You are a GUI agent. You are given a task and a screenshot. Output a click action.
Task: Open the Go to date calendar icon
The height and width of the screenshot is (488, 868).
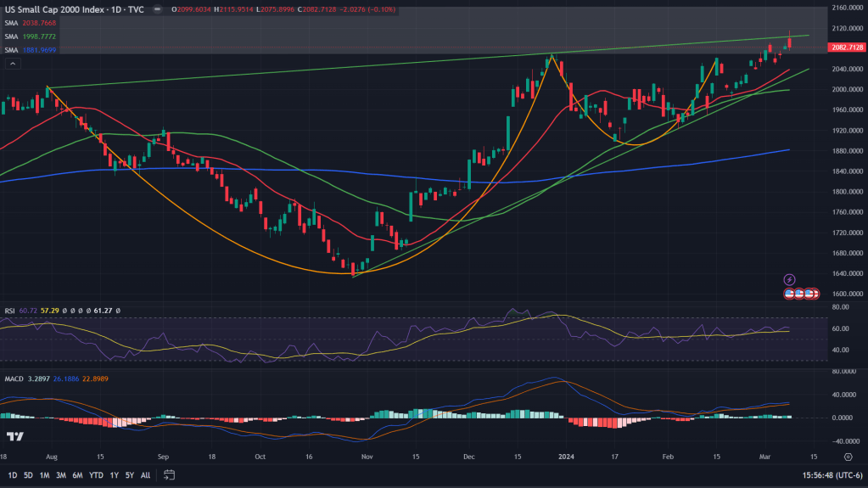pyautogui.click(x=169, y=474)
